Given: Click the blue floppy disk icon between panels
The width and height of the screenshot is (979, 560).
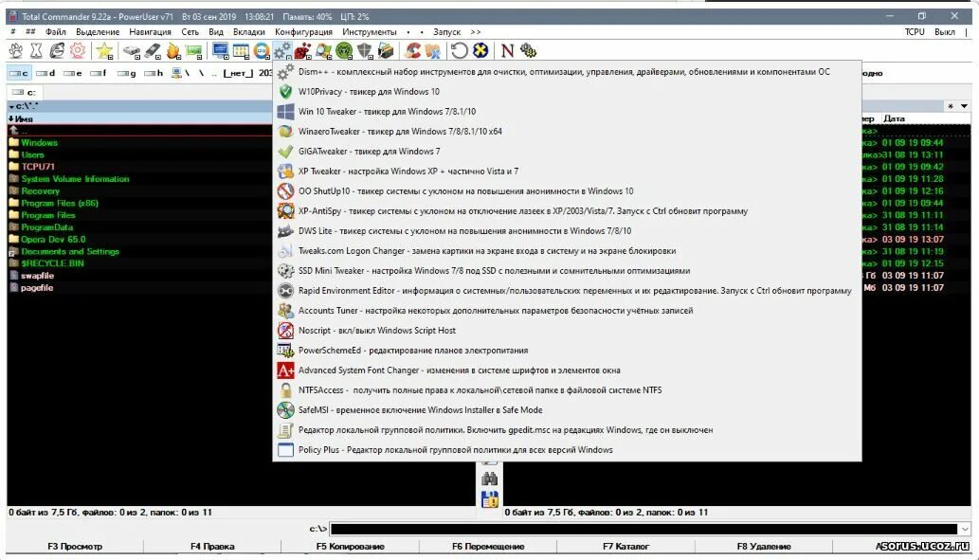Looking at the screenshot, I should click(x=489, y=498).
